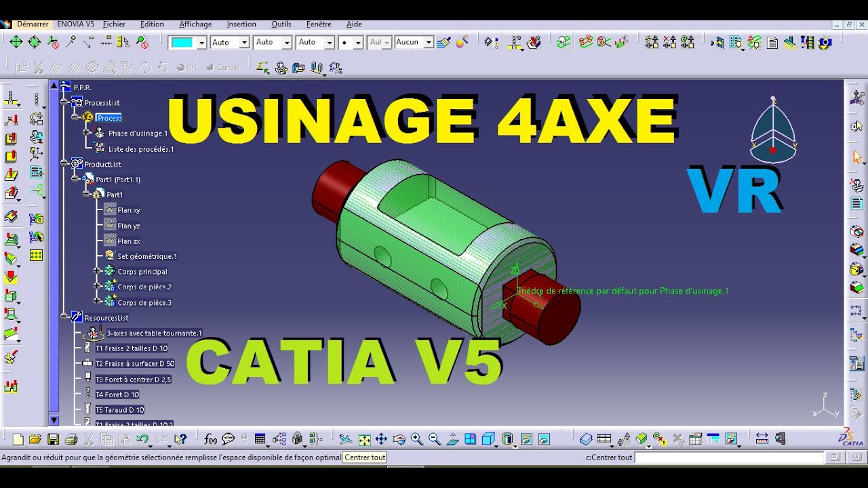The width and height of the screenshot is (868, 488).
Task: Select Plan xy in the tree
Action: (129, 210)
